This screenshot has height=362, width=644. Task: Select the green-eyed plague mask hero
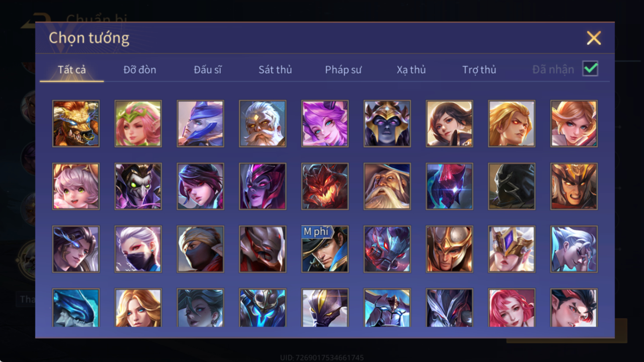[138, 186]
